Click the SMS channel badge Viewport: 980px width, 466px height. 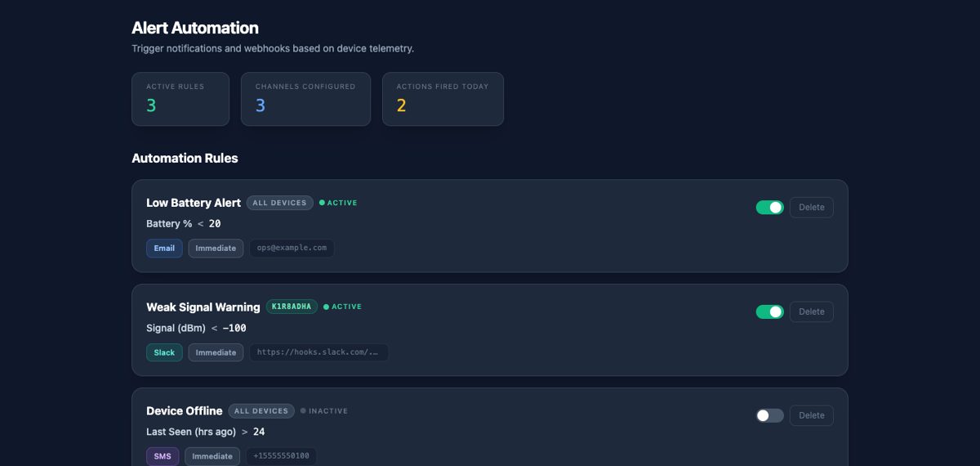163,456
